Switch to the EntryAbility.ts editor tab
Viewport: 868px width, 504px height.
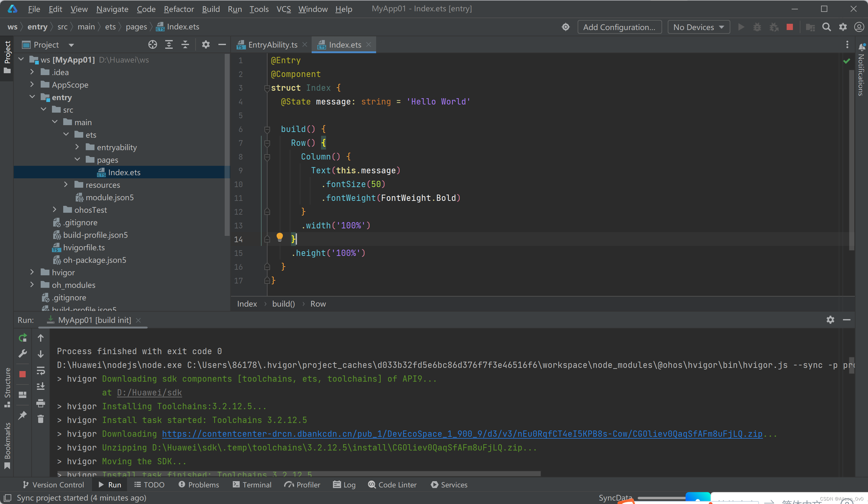click(272, 45)
